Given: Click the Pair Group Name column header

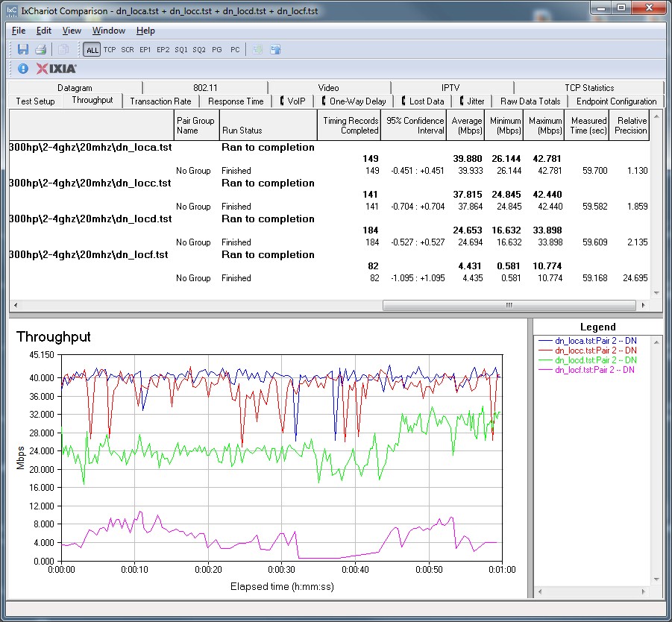Looking at the screenshot, I should (x=197, y=125).
